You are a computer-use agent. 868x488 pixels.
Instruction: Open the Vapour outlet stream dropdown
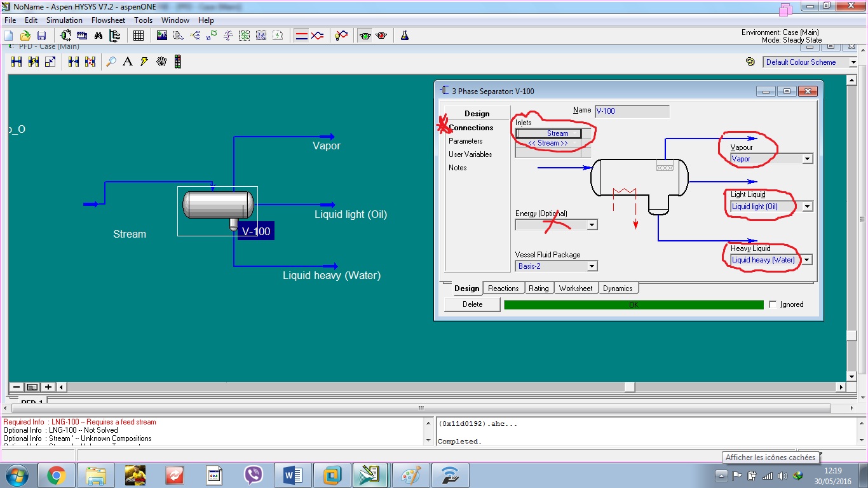pos(807,158)
